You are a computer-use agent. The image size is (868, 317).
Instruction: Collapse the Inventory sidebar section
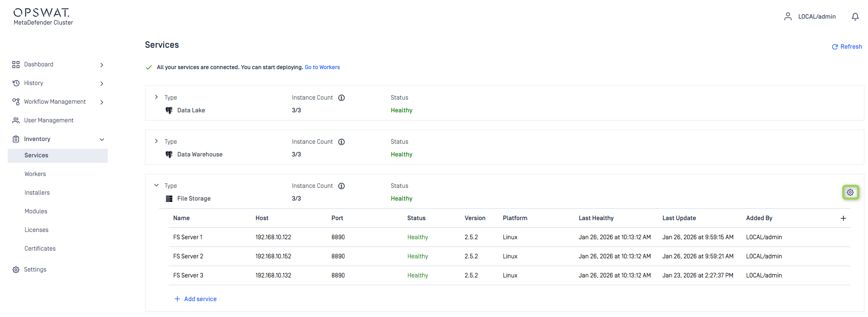[102, 140]
